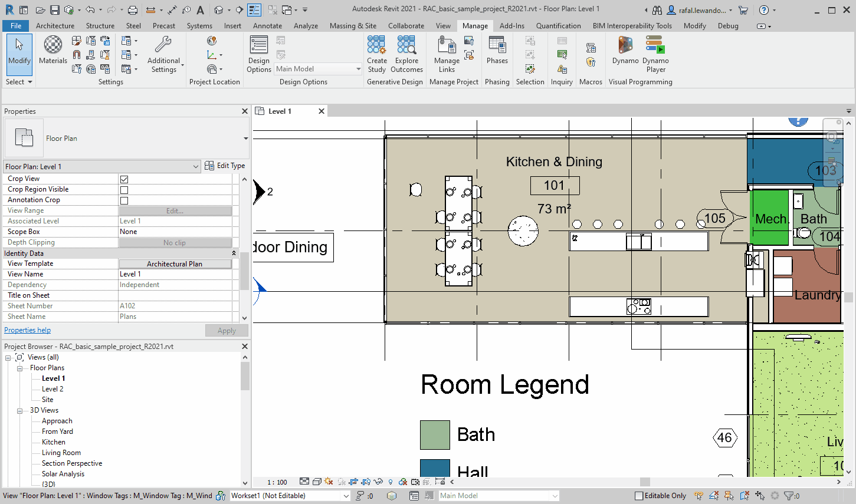
Task: Open the Collaborate menu tab
Action: pyautogui.click(x=406, y=26)
